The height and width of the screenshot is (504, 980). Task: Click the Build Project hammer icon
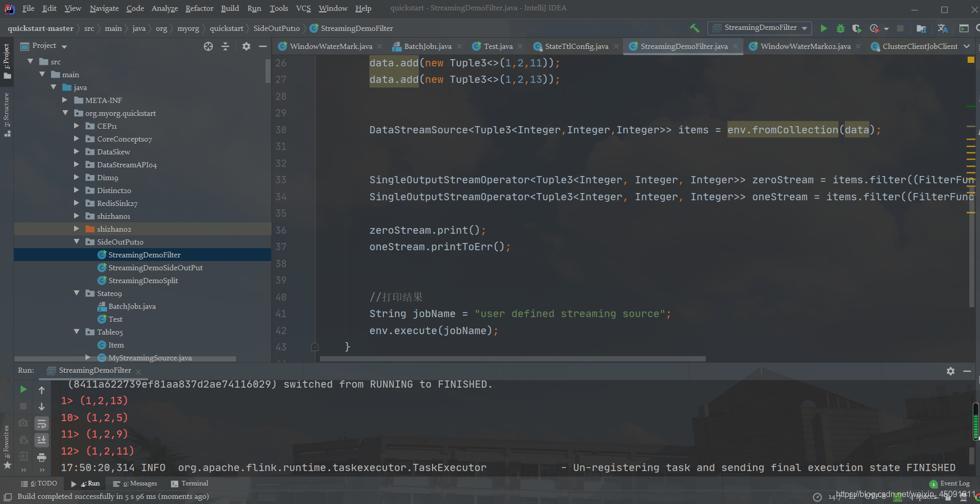[694, 28]
